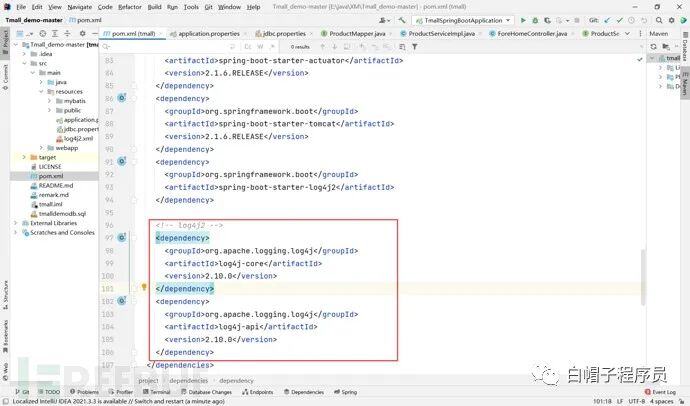
Task: Open Project panel options gear
Action: [x=82, y=33]
